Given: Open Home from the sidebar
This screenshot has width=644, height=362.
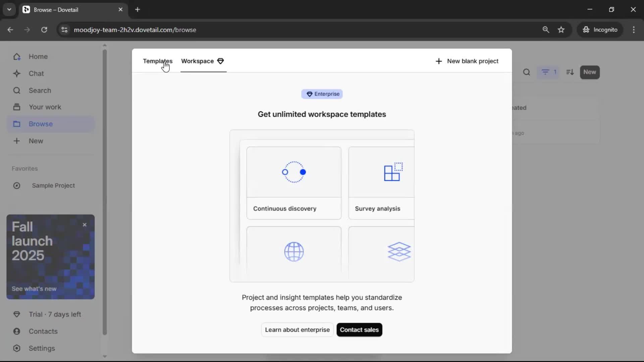Looking at the screenshot, I should point(38,57).
